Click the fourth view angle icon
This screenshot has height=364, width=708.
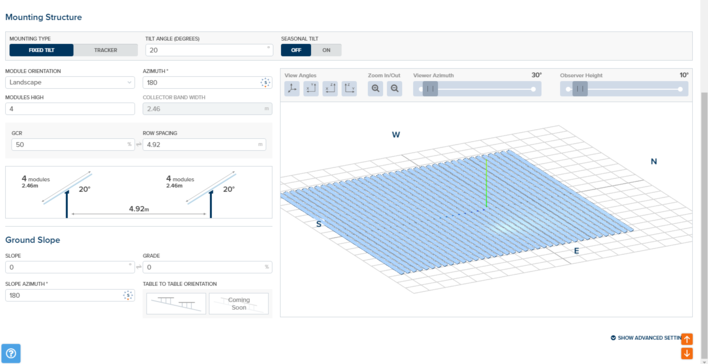tap(349, 89)
